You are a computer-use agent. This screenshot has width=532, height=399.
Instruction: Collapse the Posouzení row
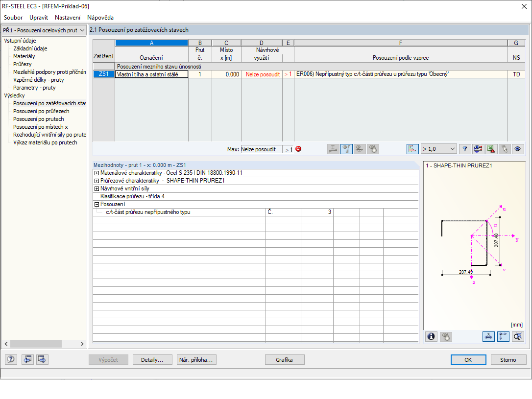tap(97, 204)
